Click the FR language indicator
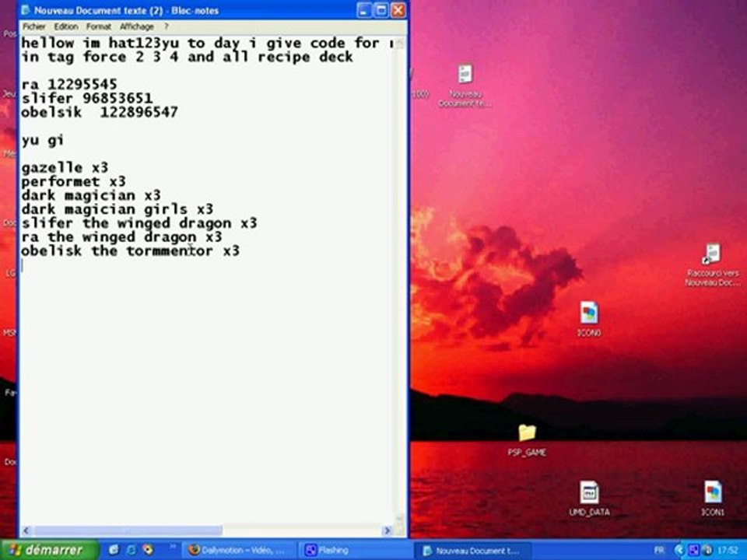 (659, 551)
